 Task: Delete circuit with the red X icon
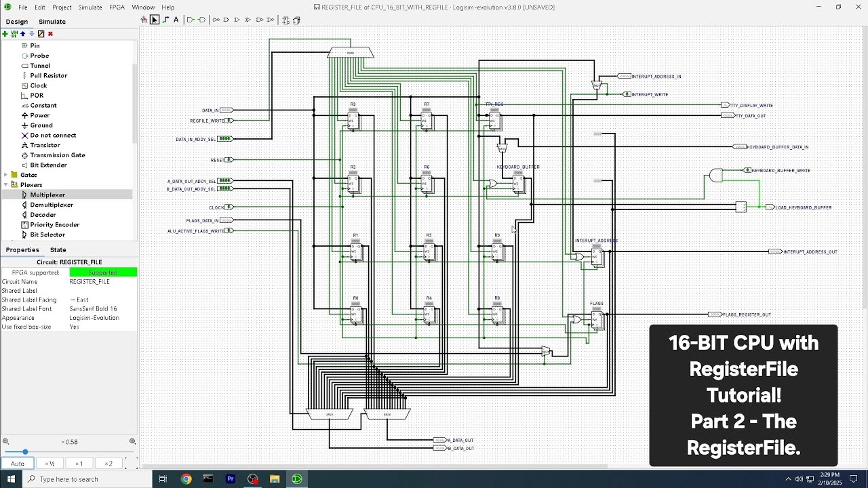coord(50,33)
